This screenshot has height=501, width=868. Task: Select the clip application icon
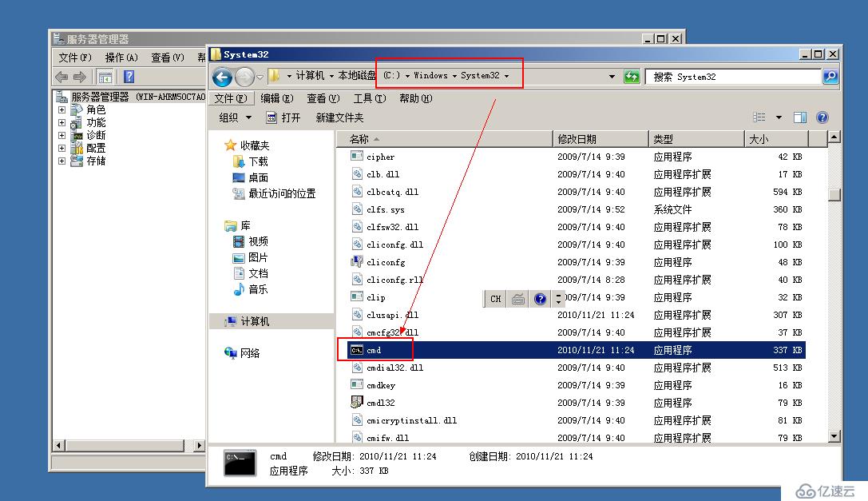coord(356,297)
